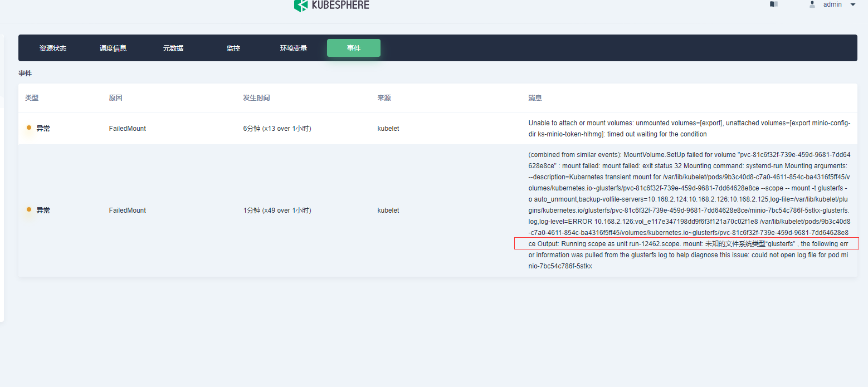This screenshot has width=868, height=387.
Task: Click the kubelet source link in first event
Action: pyautogui.click(x=388, y=128)
